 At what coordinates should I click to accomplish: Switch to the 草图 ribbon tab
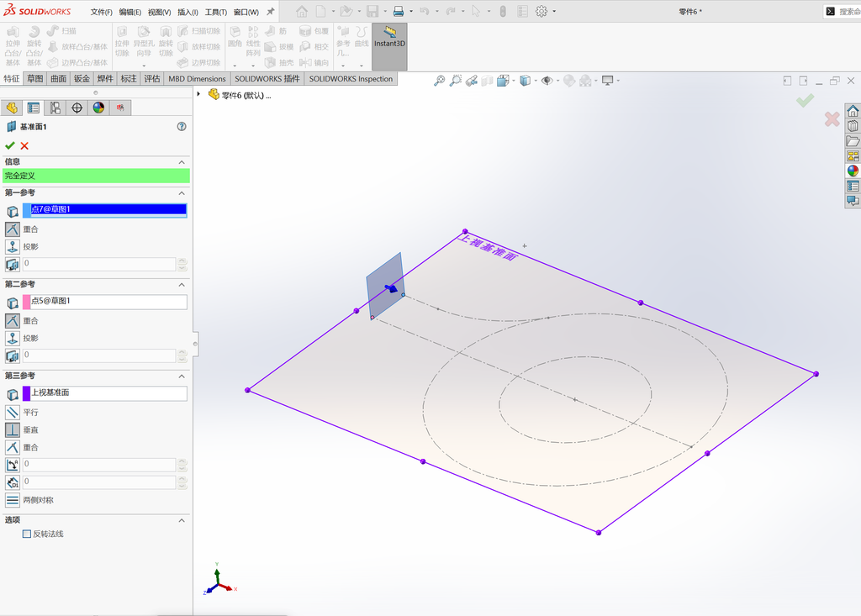[35, 78]
